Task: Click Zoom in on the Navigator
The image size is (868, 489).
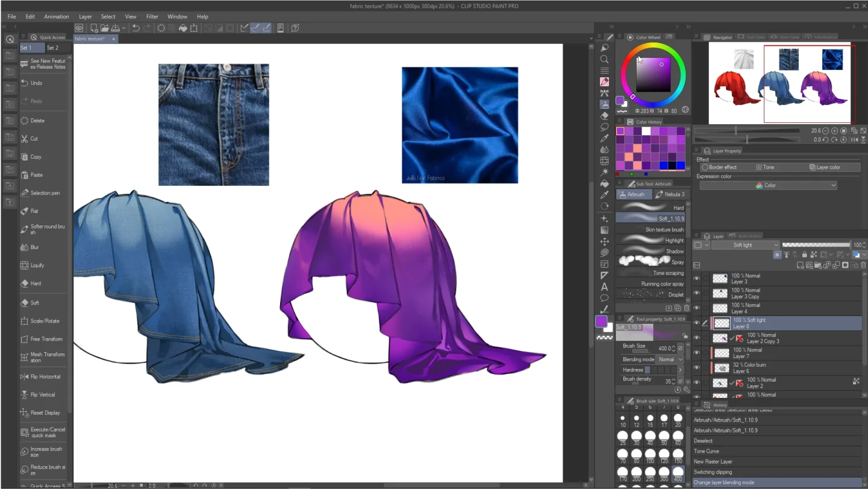Action: 834,131
